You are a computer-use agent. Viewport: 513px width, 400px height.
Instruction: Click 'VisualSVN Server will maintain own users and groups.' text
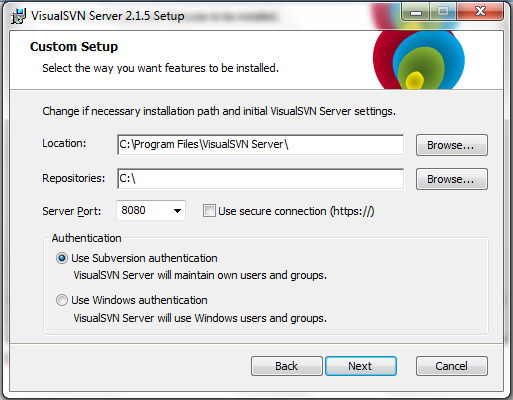point(200,276)
